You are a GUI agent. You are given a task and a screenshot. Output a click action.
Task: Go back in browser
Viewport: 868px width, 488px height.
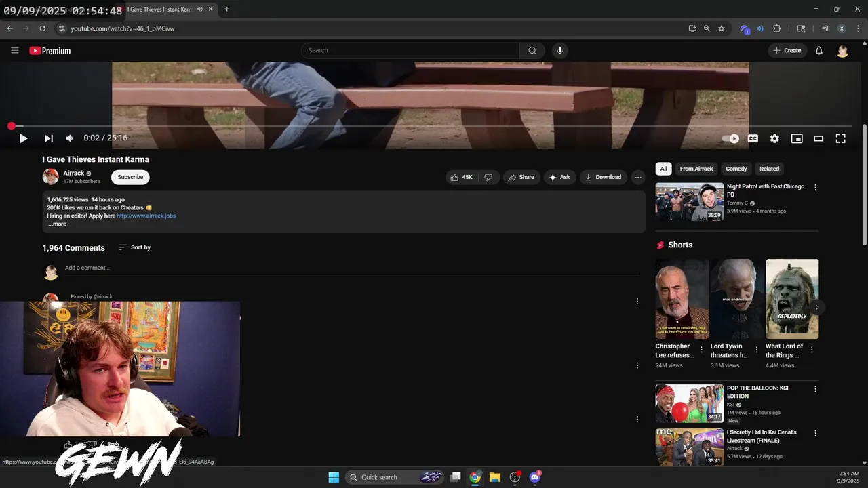click(10, 28)
